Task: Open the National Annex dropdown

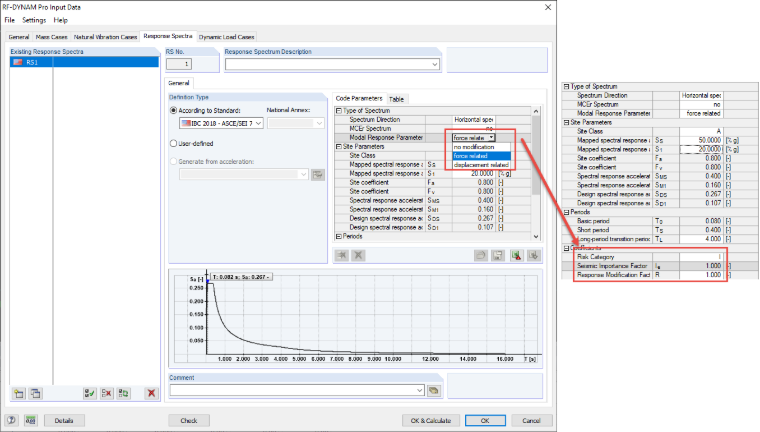Action: click(296, 123)
